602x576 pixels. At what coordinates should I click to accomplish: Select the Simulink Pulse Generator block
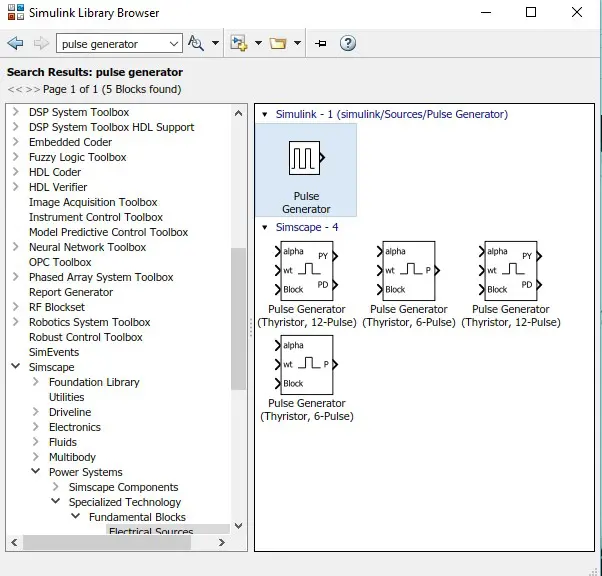(305, 159)
